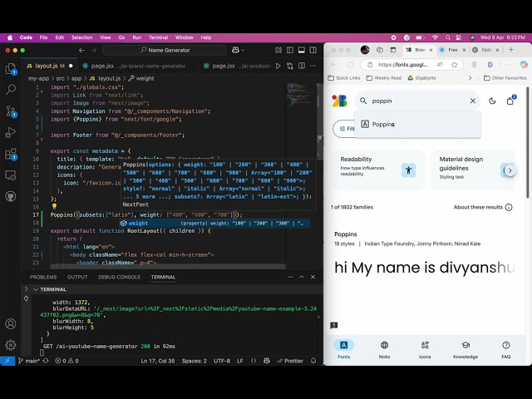This screenshot has width=532, height=399.
Task: Click UTF-8 encoding in status bar
Action: click(222, 361)
